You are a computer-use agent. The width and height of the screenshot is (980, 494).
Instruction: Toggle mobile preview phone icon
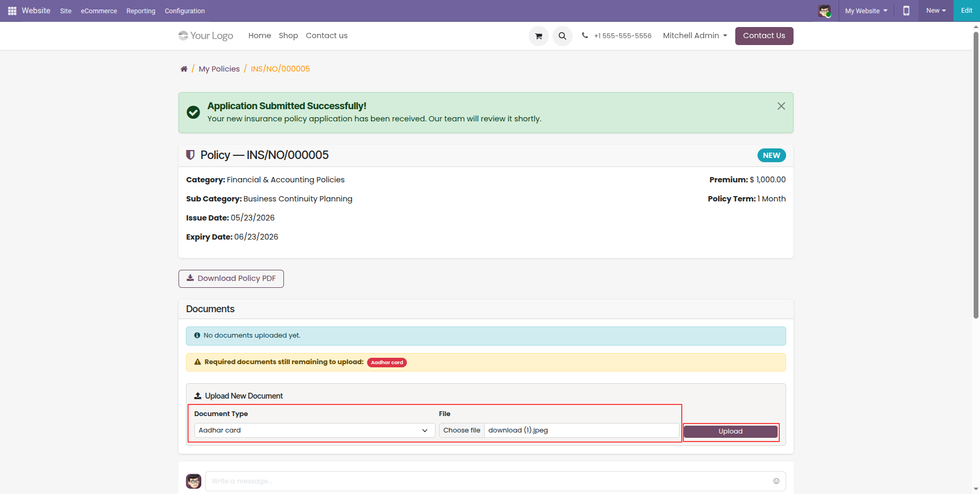[906, 11]
